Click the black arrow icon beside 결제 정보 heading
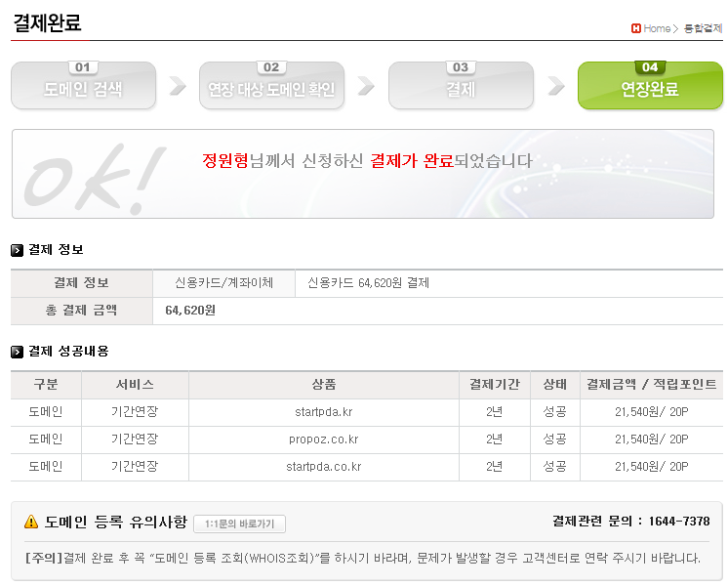 [x=18, y=250]
